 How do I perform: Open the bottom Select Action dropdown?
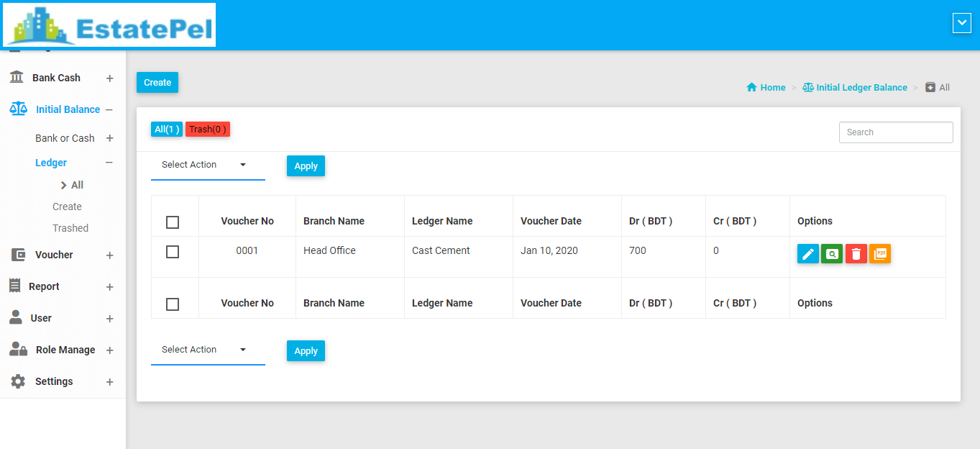click(x=208, y=350)
